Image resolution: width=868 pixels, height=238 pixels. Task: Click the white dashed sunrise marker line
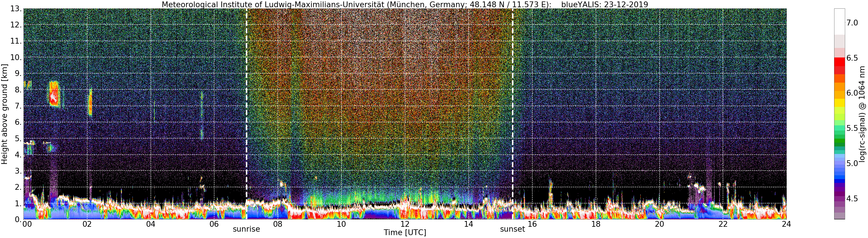point(247,114)
